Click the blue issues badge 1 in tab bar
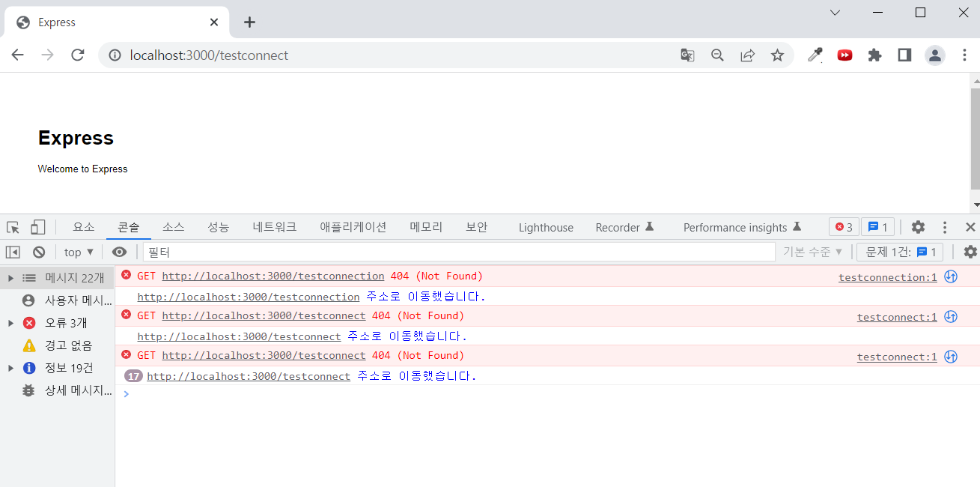The height and width of the screenshot is (487, 980). (x=877, y=227)
